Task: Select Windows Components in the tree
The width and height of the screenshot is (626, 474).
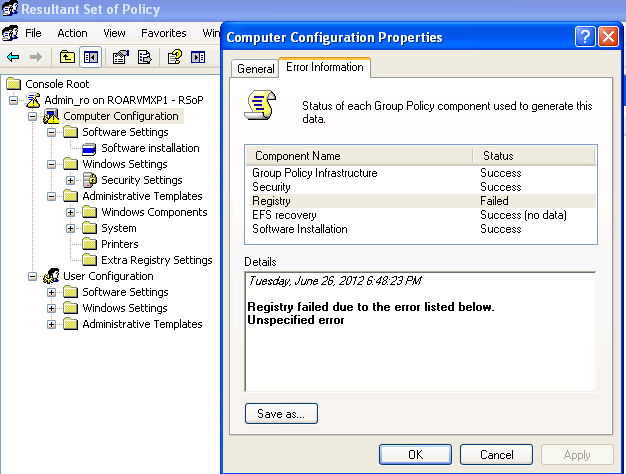Action: point(154,212)
